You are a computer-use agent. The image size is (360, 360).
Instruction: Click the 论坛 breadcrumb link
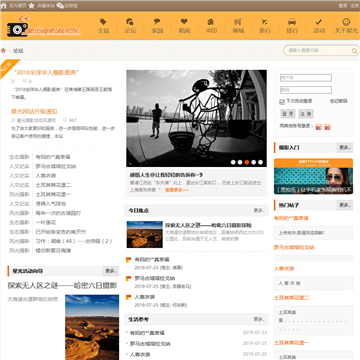[18, 51]
